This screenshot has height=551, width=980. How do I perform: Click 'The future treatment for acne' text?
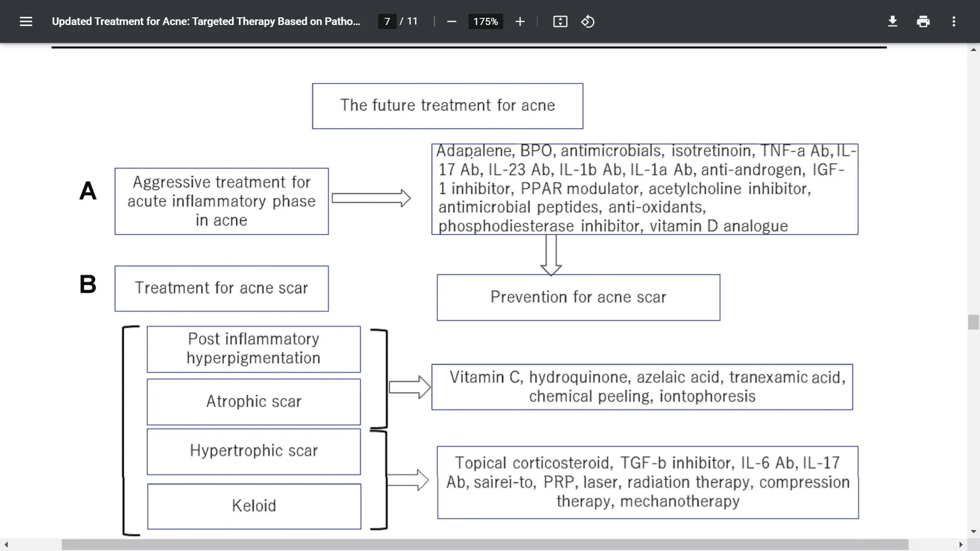(448, 105)
